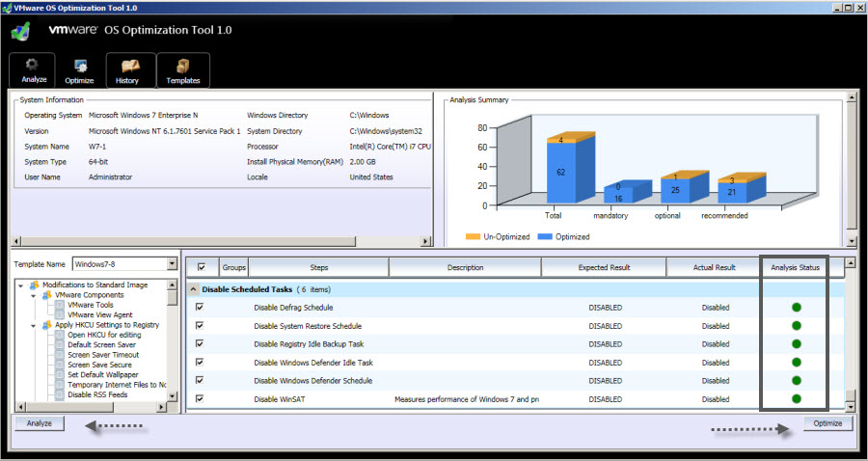Click green status dot for Windows Defender Schedule
Screen dimensions: 868x461
point(796,380)
